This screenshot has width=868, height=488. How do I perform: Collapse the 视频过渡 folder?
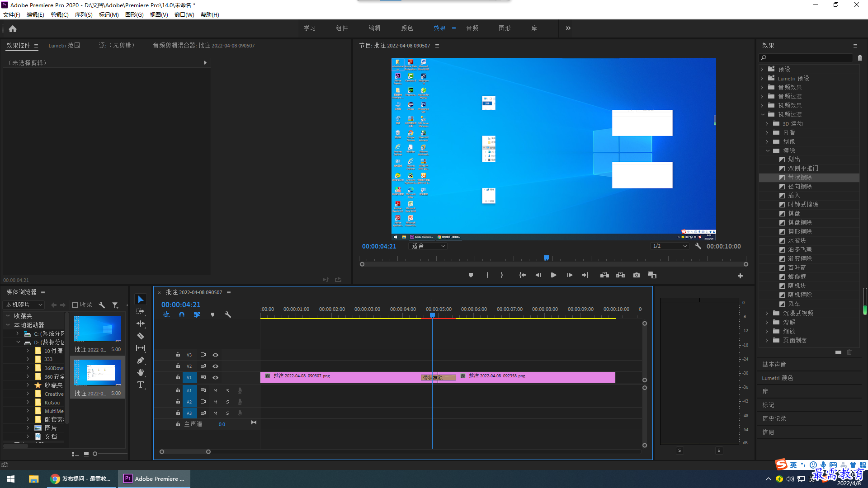pyautogui.click(x=762, y=114)
